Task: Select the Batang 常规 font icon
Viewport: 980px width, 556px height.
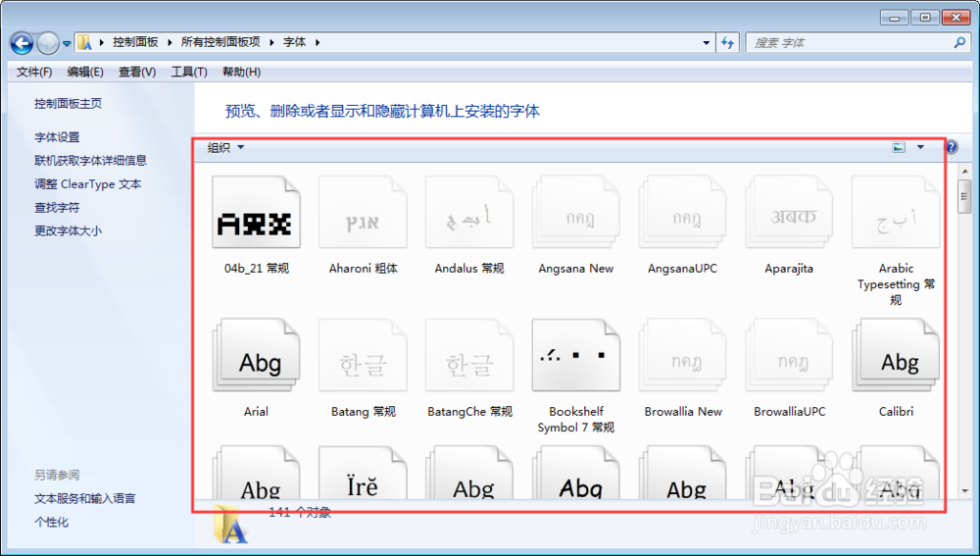Action: (x=363, y=355)
